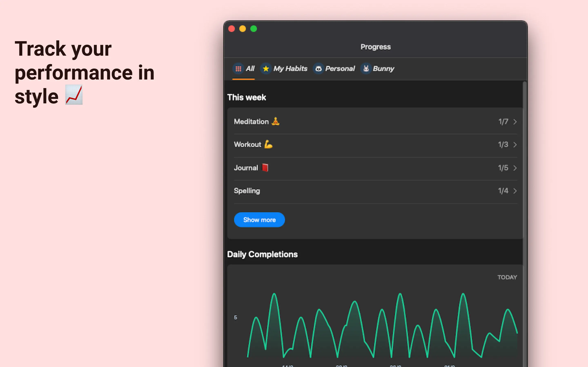This screenshot has width=588, height=367.
Task: Click the Bunny rabbit icon
Action: (x=366, y=69)
